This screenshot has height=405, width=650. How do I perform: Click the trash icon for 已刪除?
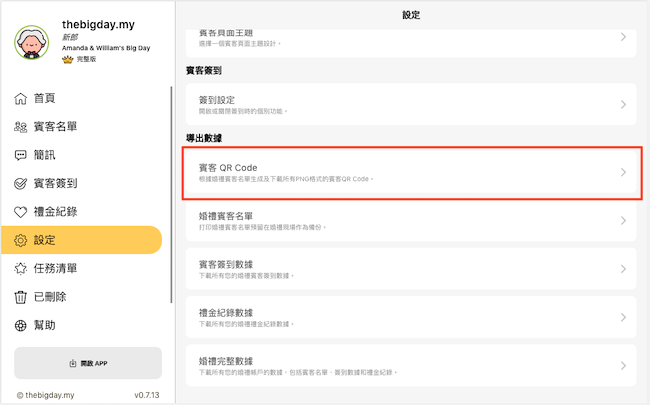click(21, 297)
